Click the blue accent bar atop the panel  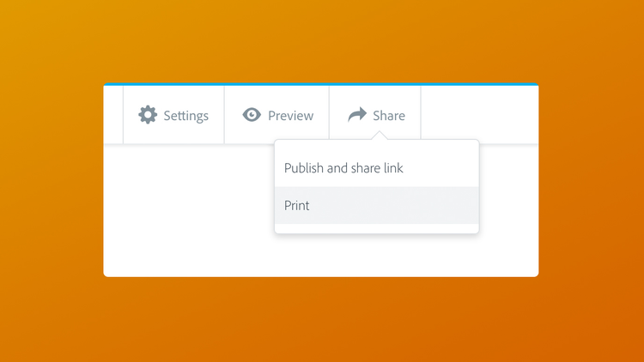tap(320, 84)
